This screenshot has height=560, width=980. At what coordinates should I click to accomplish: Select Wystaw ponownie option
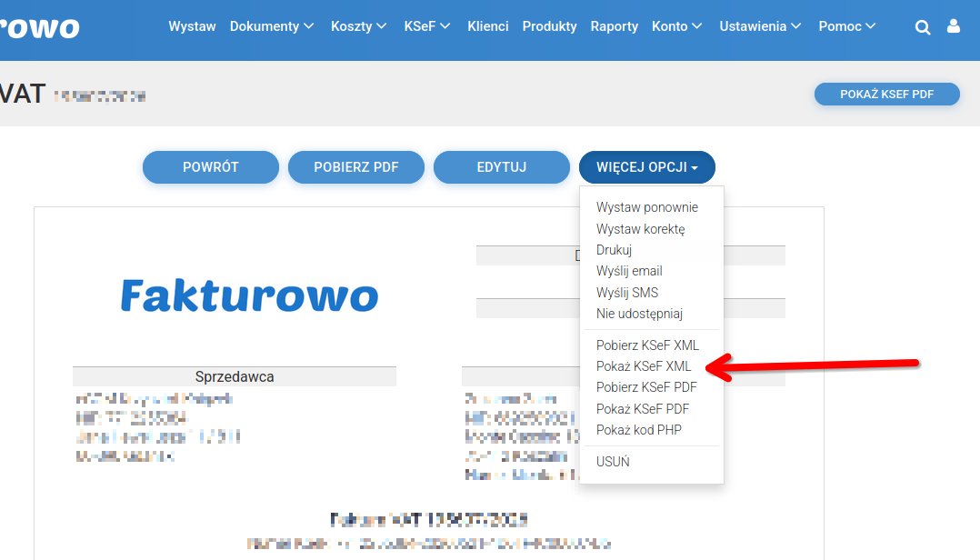pos(647,207)
